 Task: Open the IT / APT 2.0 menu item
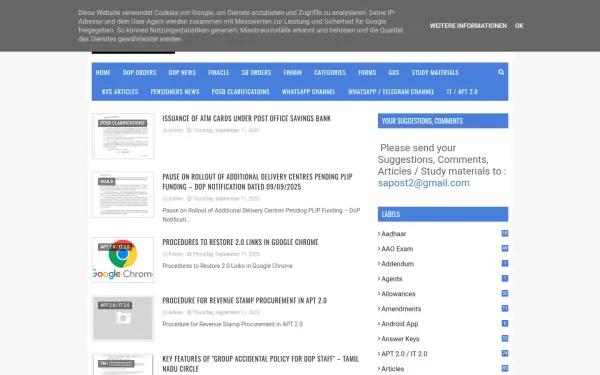click(x=462, y=91)
